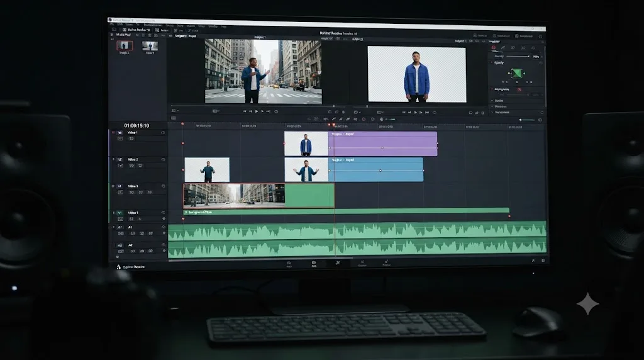Adjust the opacity slider at top of inspector
Image resolution: width=644 pixels, height=360 pixels.
tap(518, 56)
